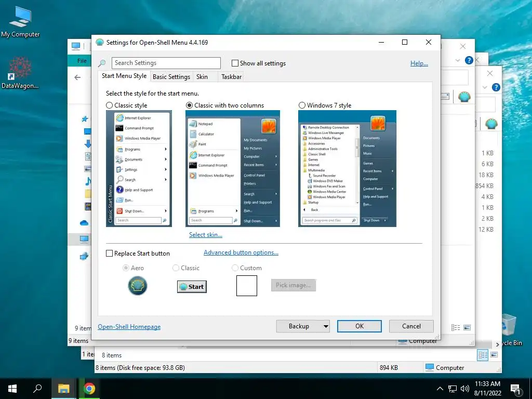Image resolution: width=532 pixels, height=399 pixels.
Task: Click the magnifier icon beside Search Settings
Action: click(x=102, y=63)
